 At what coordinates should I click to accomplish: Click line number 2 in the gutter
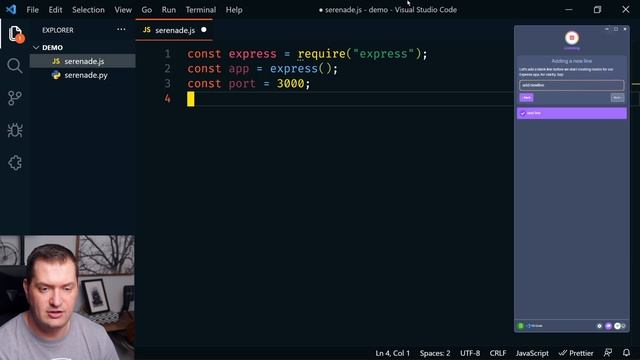tap(167, 69)
